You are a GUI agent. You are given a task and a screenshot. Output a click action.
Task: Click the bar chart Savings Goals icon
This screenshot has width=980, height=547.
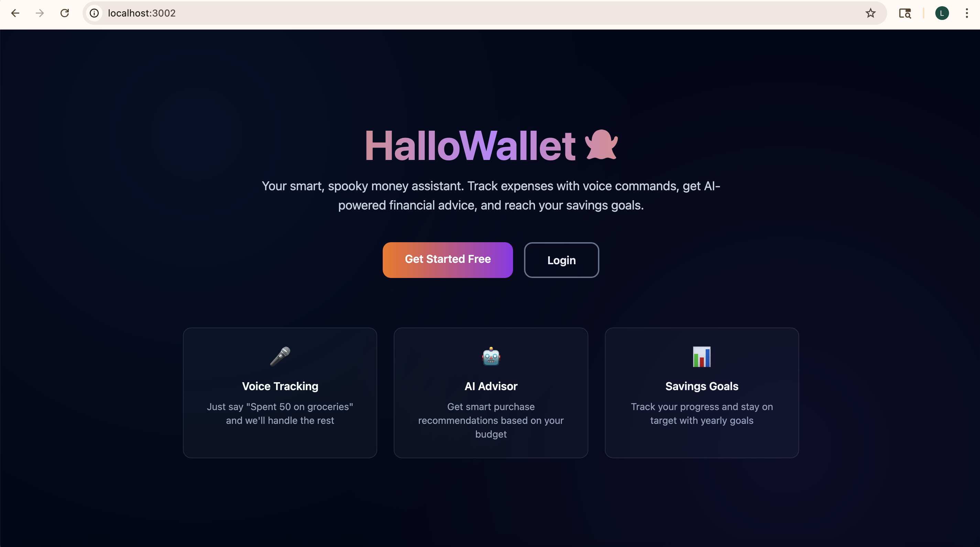(701, 357)
